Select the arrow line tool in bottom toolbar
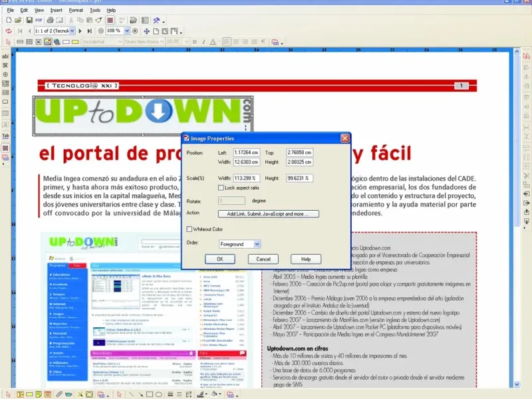 [140, 394]
